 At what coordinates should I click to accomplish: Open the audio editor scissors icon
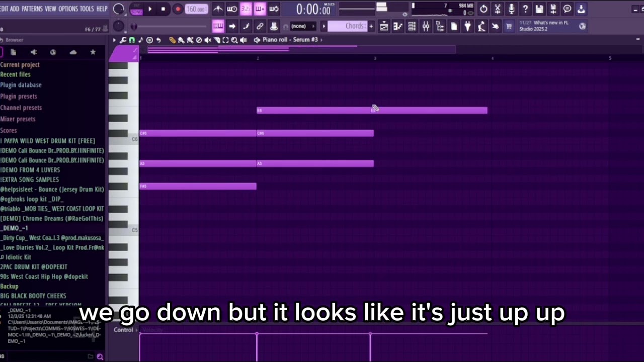click(498, 9)
